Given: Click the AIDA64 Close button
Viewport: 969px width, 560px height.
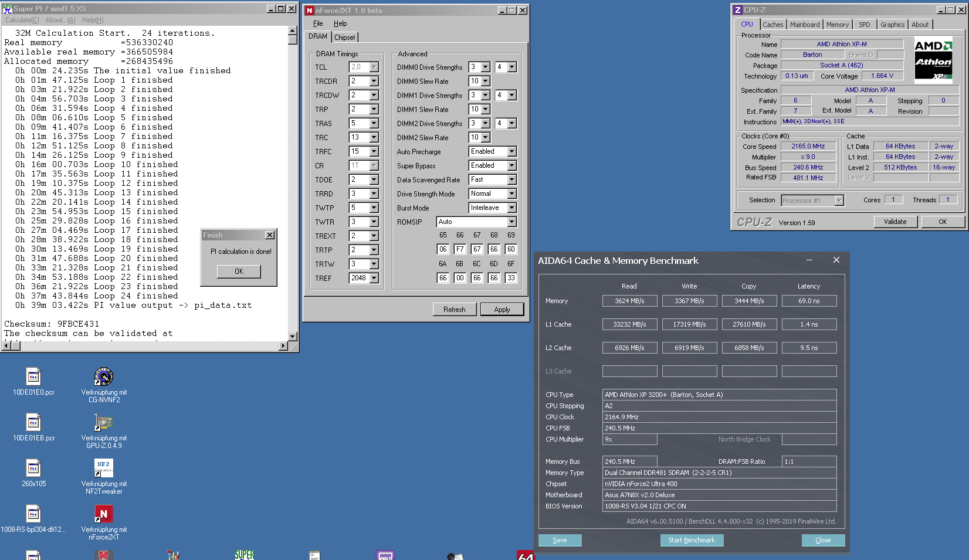Looking at the screenshot, I should 823,540.
